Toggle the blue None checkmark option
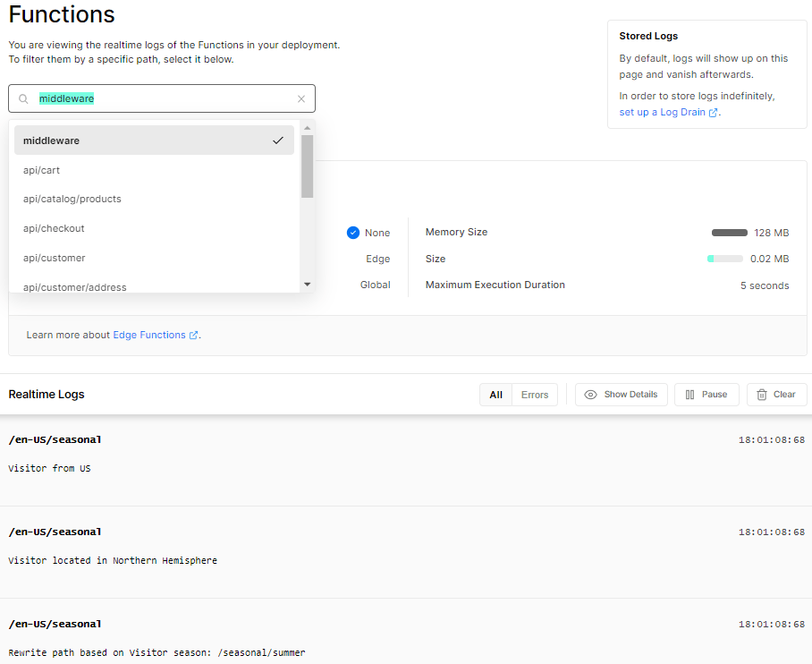This screenshot has height=664, width=812. [353, 233]
